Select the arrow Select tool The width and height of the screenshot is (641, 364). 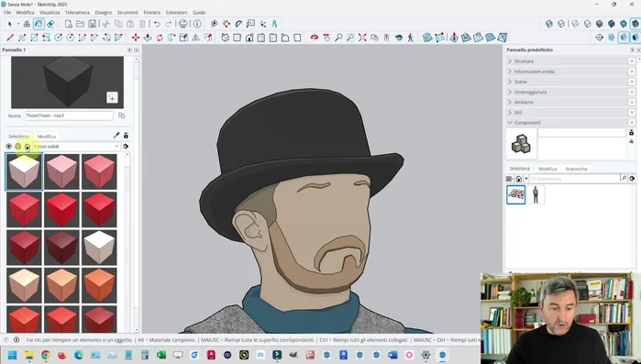pyautogui.click(x=10, y=24)
